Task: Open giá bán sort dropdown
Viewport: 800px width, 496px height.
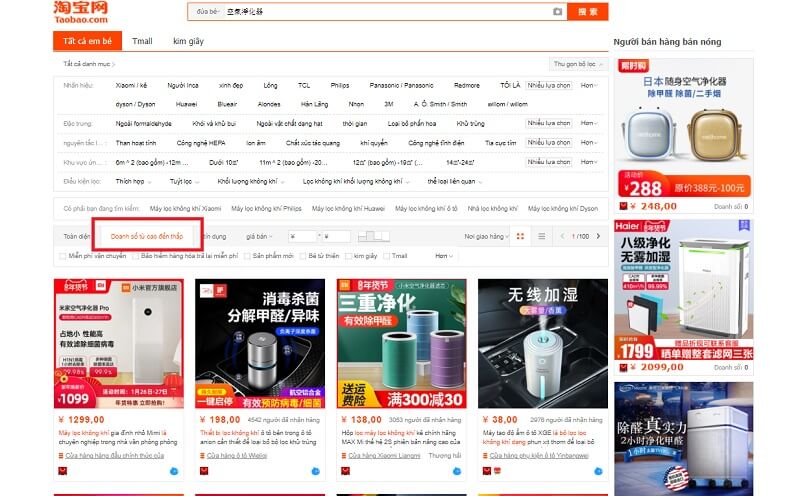Action: point(259,236)
